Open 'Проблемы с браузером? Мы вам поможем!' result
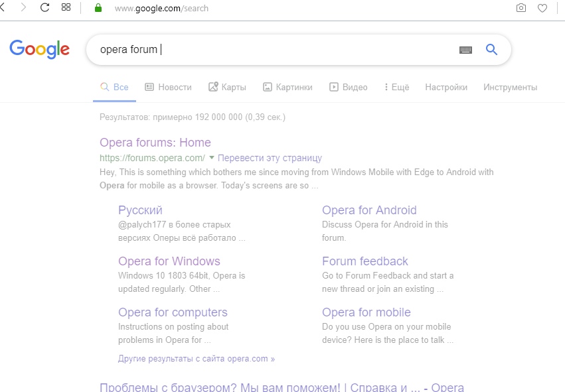 coord(220,387)
